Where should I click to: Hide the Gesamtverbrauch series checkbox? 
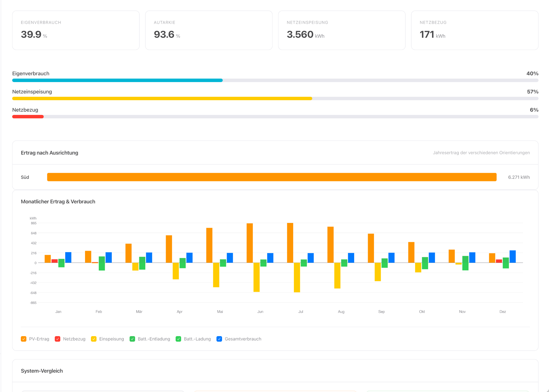click(219, 339)
